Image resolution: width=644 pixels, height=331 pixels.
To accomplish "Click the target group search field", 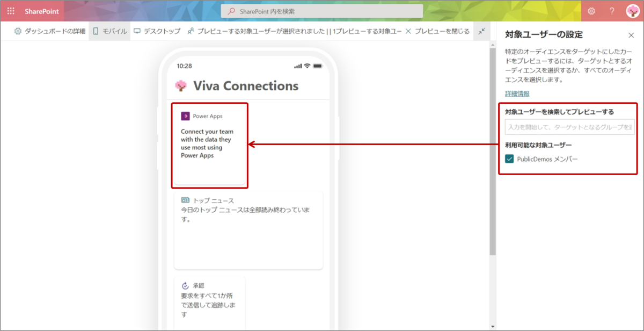I will click(x=570, y=127).
